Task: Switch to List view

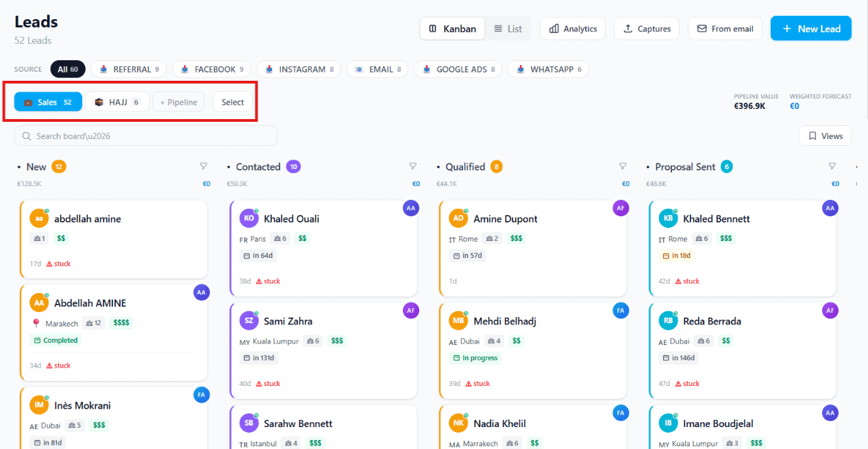Action: [508, 29]
